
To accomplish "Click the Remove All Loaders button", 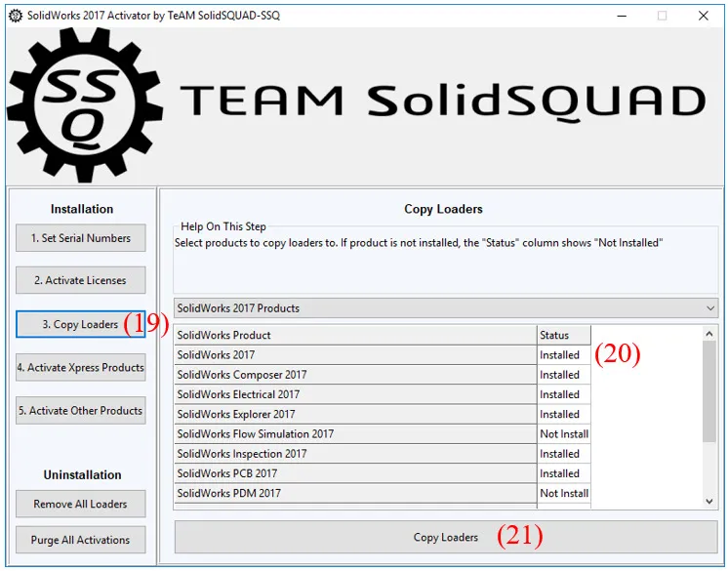I will click(81, 505).
